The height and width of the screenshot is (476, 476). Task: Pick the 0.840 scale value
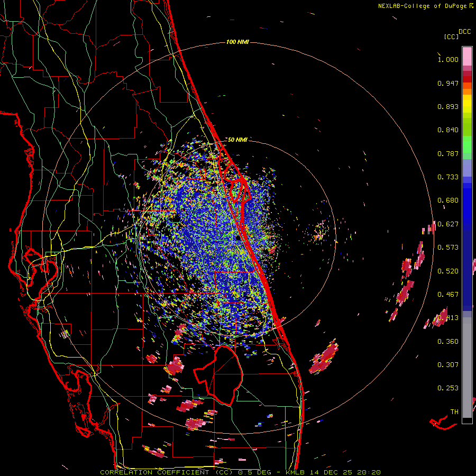(448, 130)
